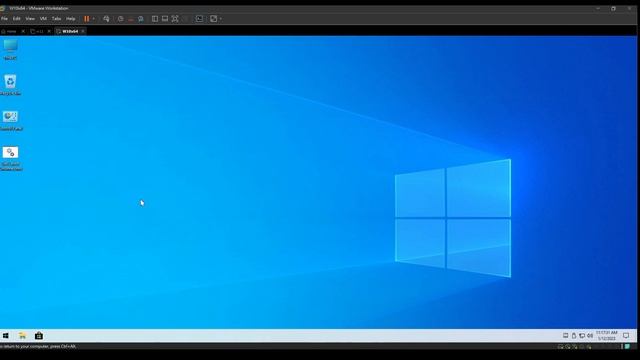The width and height of the screenshot is (640, 360).
Task: Expand the stretch display dropdown arrow
Action: point(220,19)
